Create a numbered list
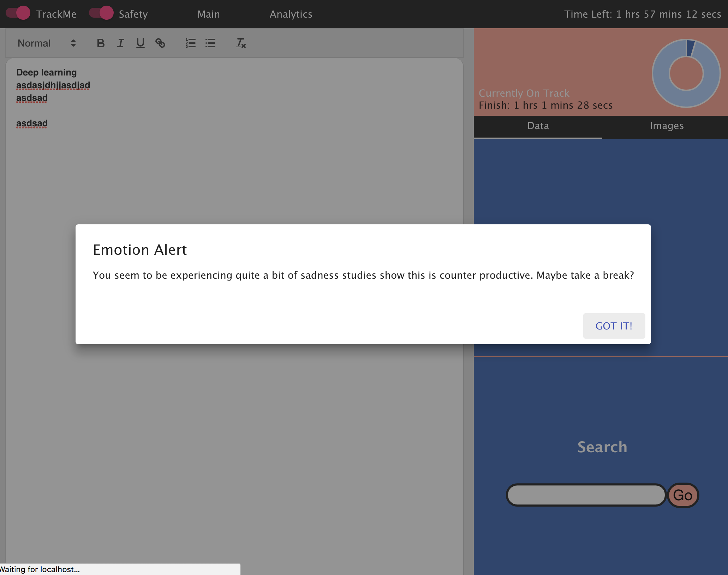Viewport: 728px width, 575px height. tap(191, 43)
